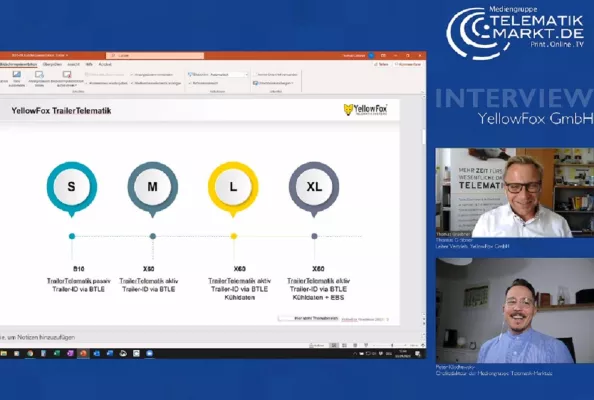The height and width of the screenshot is (400, 594).
Task: Click the slide sorter view icon
Action: [x=344, y=345]
